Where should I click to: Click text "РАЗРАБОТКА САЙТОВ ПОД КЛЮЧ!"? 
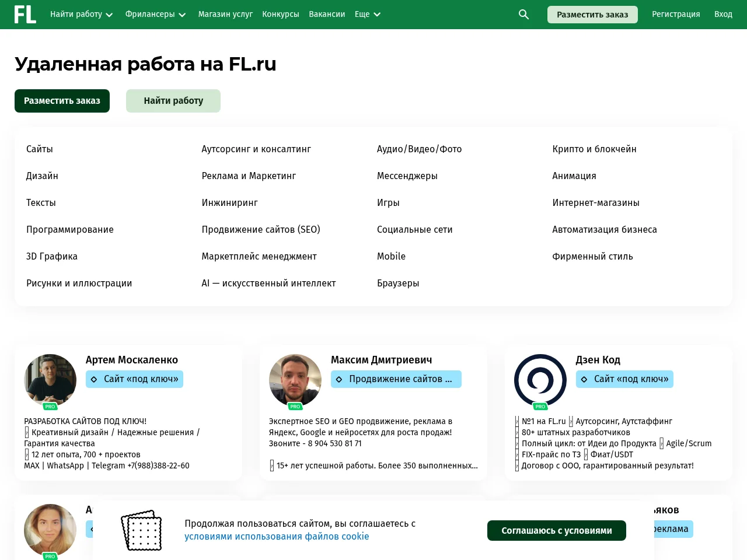click(x=85, y=421)
